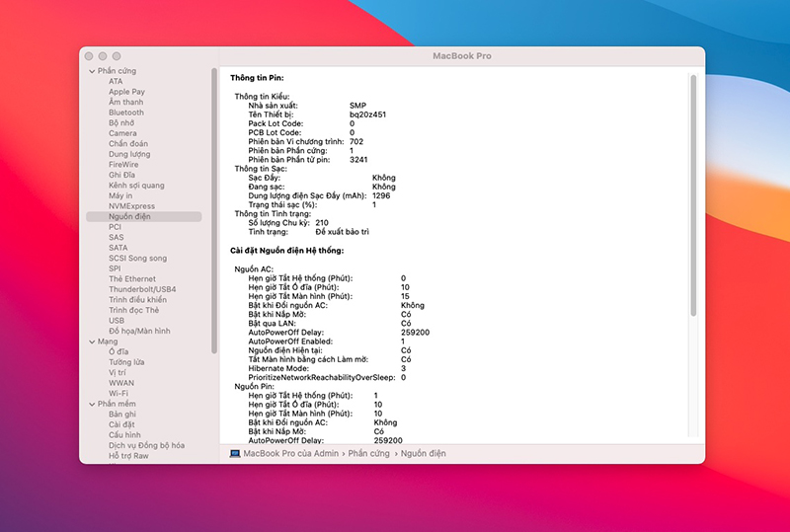Select Bluetooth in the hardware sidebar
The image size is (790, 532).
[x=126, y=113]
